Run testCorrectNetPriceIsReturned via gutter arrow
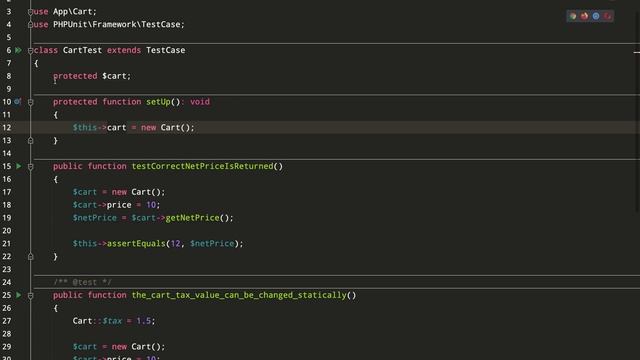Image resolution: width=640 pixels, height=360 pixels. pos(19,166)
